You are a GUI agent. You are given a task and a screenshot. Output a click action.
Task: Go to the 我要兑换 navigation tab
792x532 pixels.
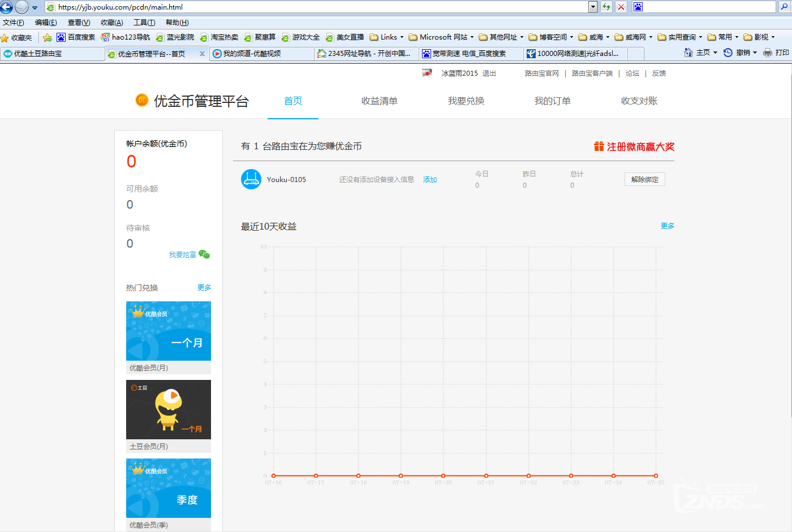point(466,101)
